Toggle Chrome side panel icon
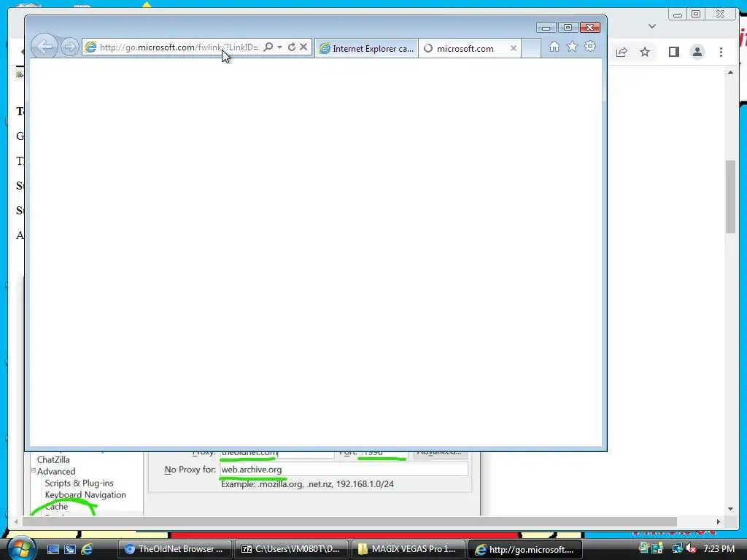747x560 pixels. click(x=673, y=52)
